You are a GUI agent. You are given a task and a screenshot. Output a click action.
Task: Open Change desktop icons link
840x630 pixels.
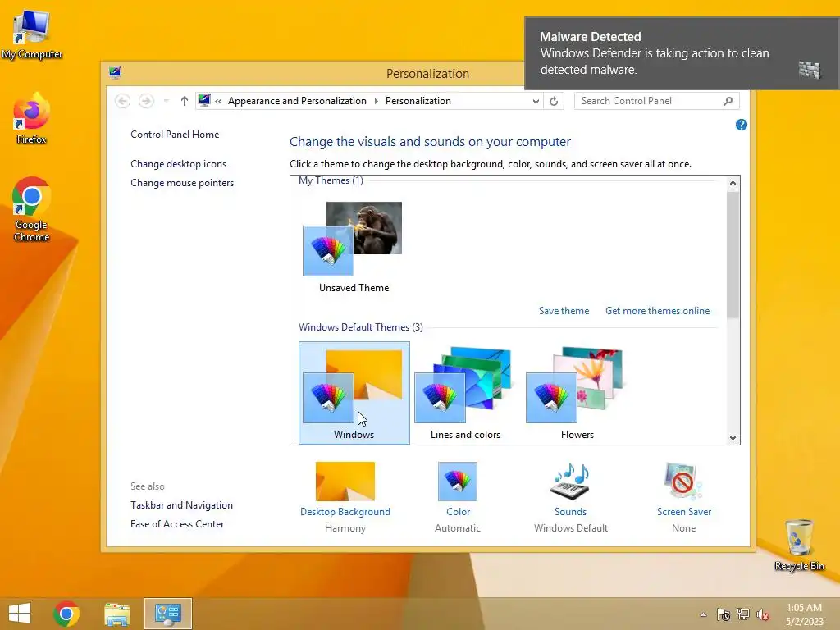point(178,164)
